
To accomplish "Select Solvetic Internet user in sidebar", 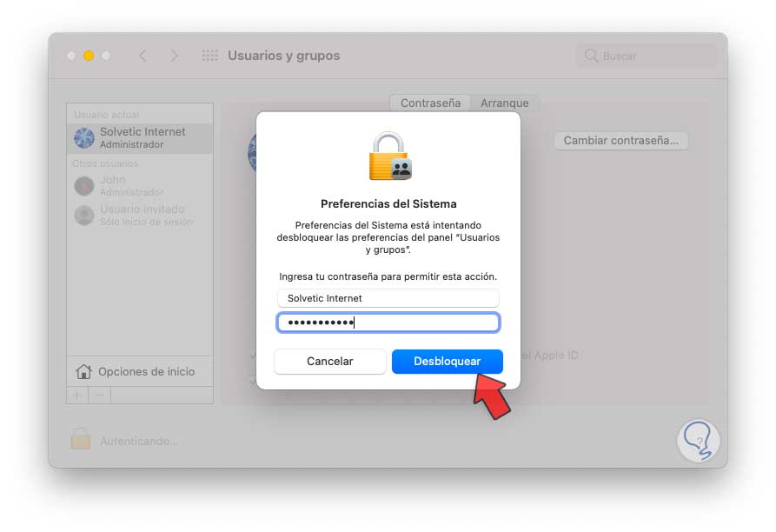I will (140, 138).
